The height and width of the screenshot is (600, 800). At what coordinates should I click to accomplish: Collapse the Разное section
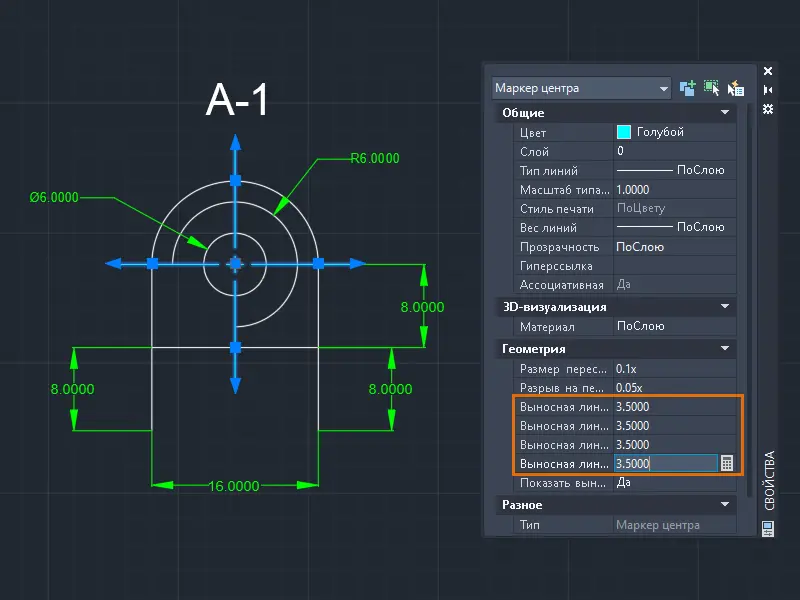[724, 505]
